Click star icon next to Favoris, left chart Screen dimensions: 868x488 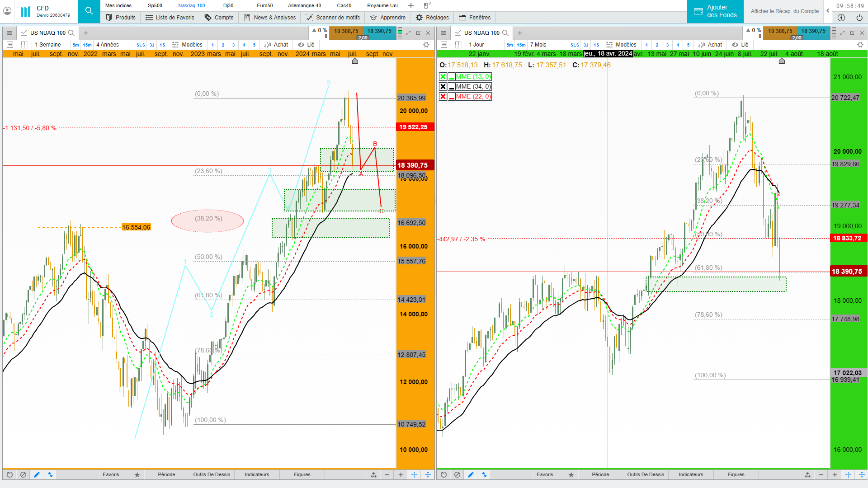pos(137,474)
